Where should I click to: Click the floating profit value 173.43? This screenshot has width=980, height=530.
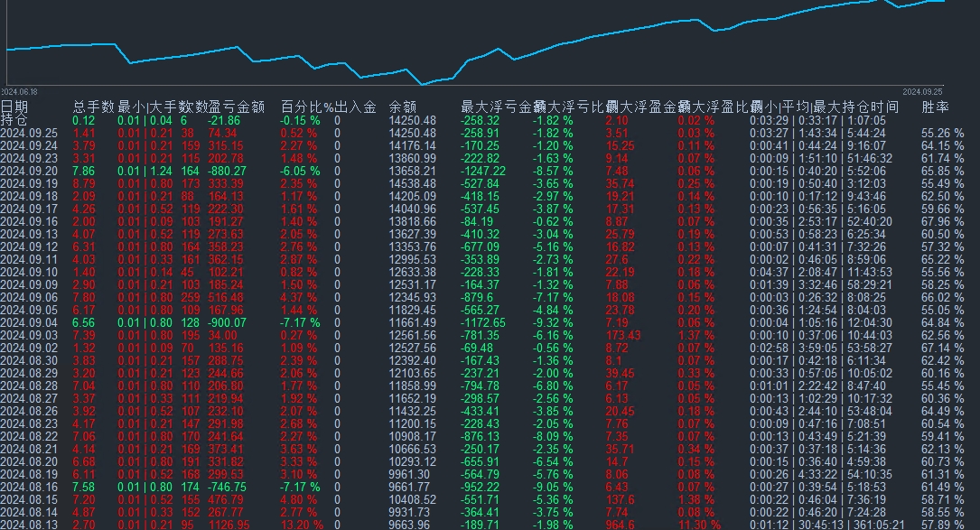coord(623,335)
